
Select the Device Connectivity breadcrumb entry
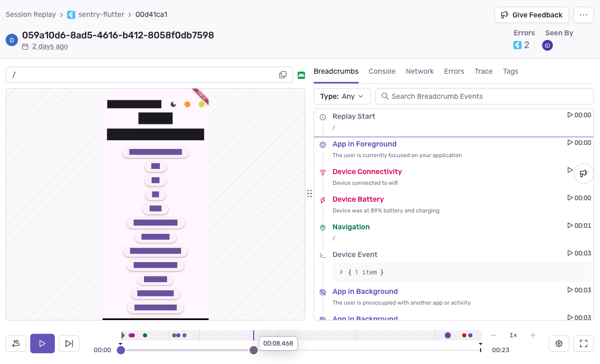[367, 172]
